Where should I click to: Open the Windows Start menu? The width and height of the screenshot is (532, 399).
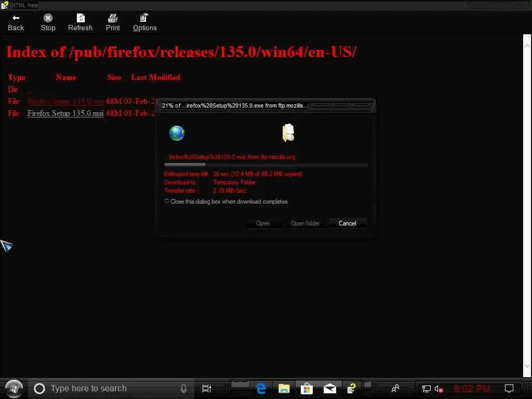pyautogui.click(x=14, y=389)
